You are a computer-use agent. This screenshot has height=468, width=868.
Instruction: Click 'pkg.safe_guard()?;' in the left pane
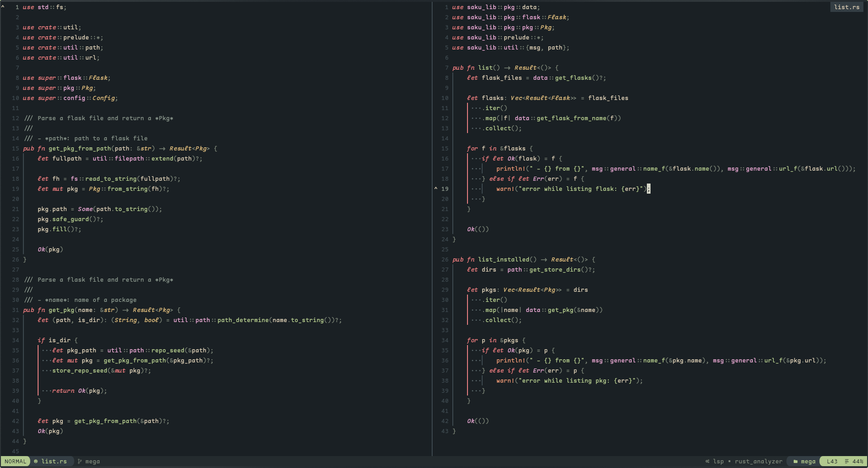[70, 219]
